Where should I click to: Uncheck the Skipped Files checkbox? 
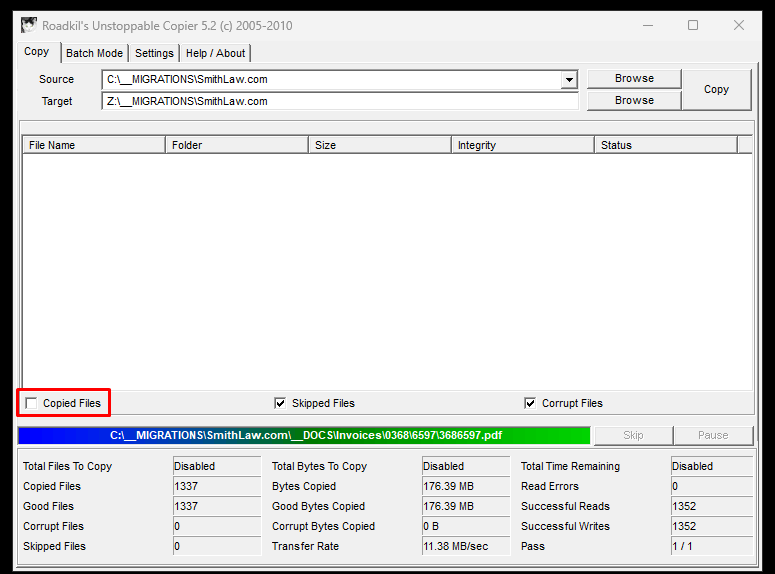point(280,403)
